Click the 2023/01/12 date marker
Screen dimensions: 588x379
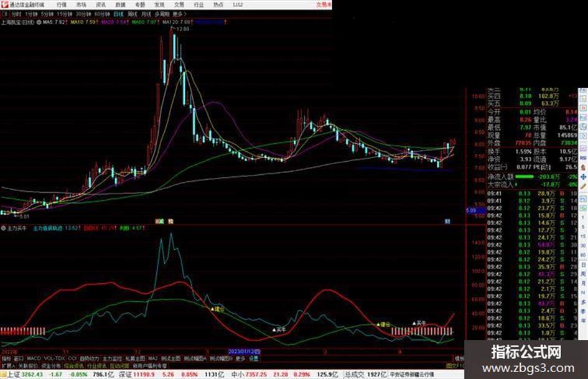pyautogui.click(x=244, y=352)
